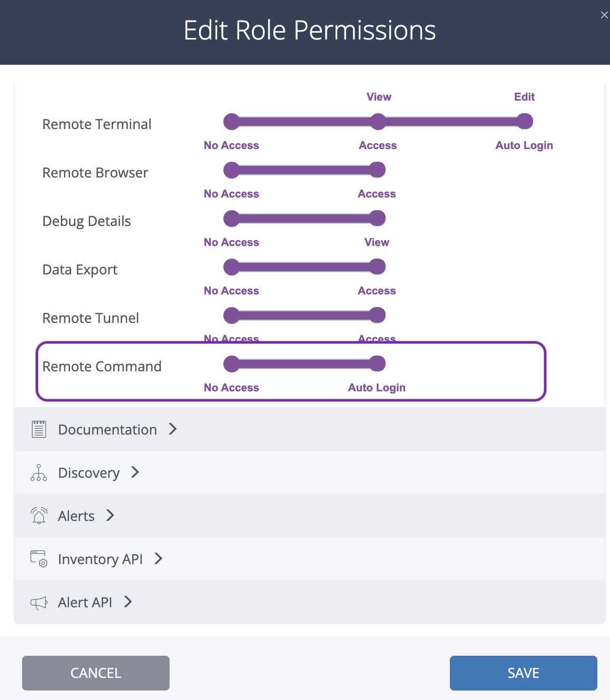Click the Alert API megaphone icon
The height and width of the screenshot is (700, 610).
[39, 603]
